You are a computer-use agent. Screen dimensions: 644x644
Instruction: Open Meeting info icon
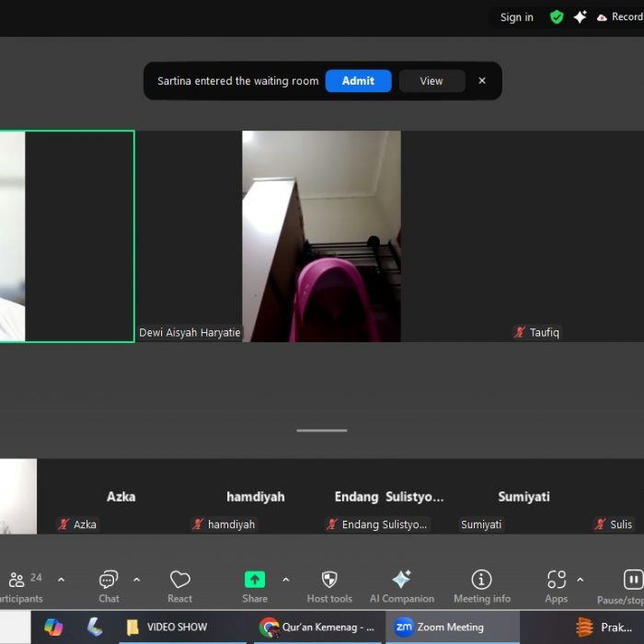click(481, 580)
